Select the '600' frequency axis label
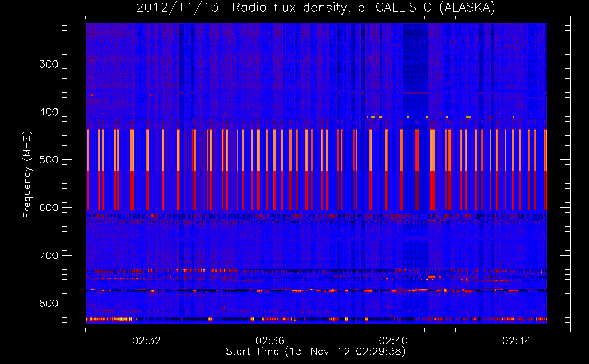 49,208
